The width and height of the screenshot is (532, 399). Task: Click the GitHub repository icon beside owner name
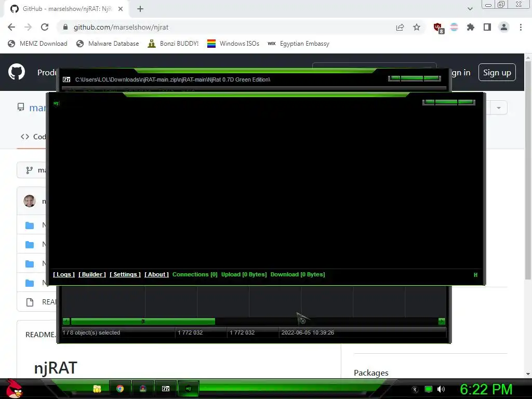coord(21,108)
